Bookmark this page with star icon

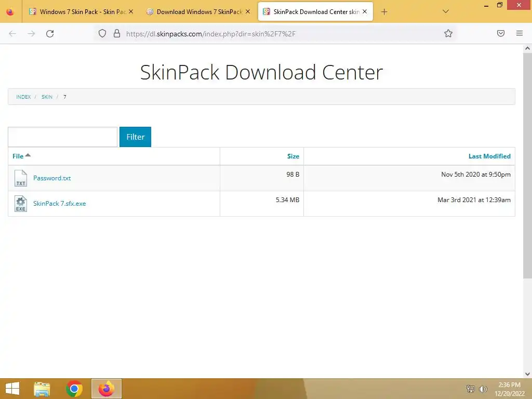pos(448,33)
